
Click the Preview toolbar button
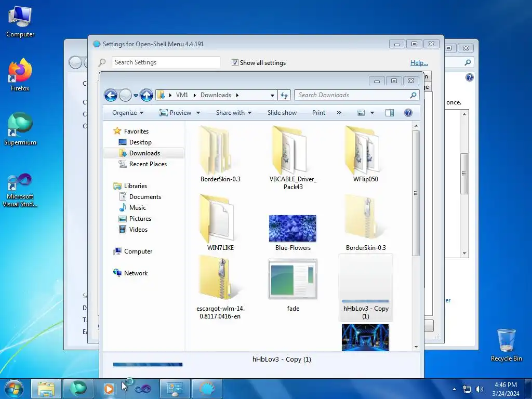point(176,113)
